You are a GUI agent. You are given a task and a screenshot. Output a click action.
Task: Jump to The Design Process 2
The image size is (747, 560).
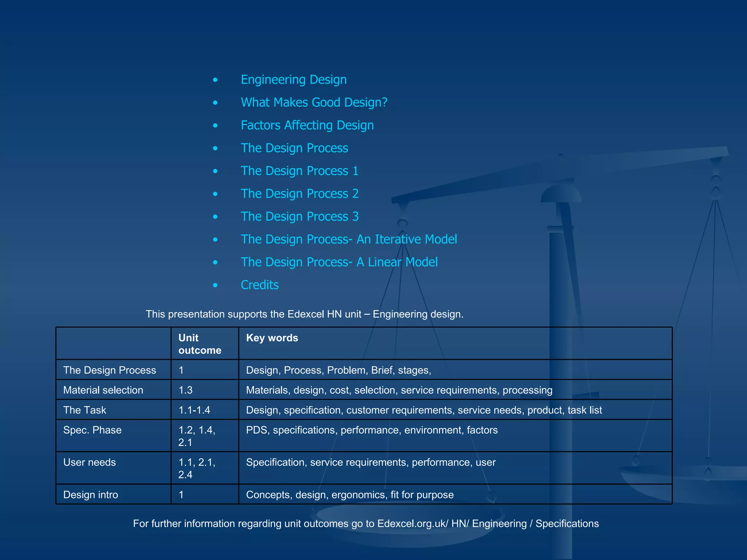(x=299, y=194)
